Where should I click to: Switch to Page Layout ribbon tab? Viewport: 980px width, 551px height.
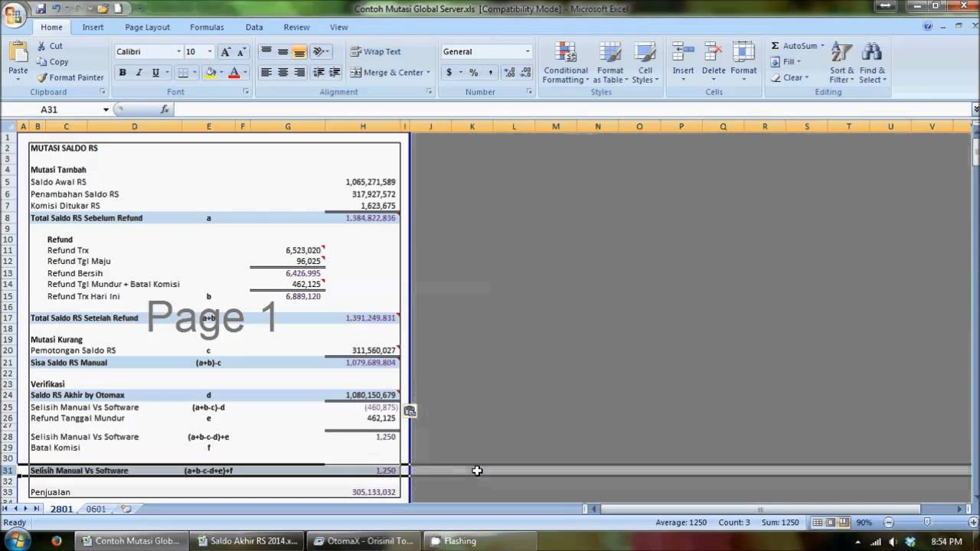click(x=147, y=27)
